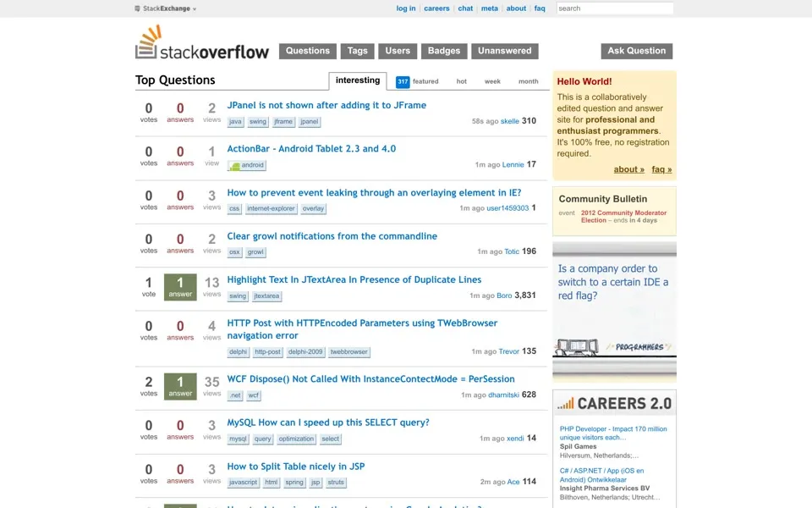
Task: Go to the Users page
Action: 398,51
